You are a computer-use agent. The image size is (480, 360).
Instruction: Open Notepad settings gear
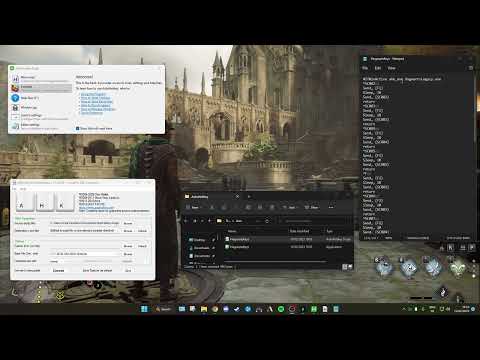(x=471, y=68)
